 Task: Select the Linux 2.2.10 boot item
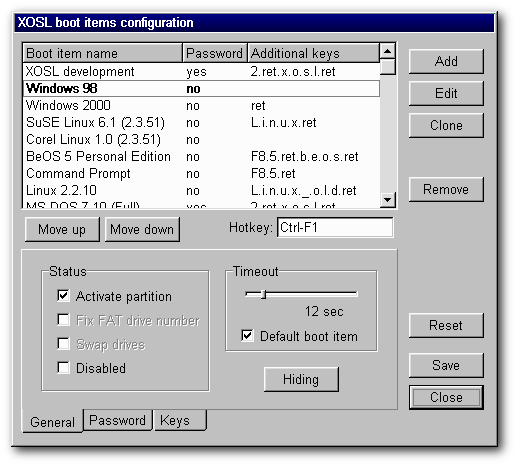tap(201, 191)
